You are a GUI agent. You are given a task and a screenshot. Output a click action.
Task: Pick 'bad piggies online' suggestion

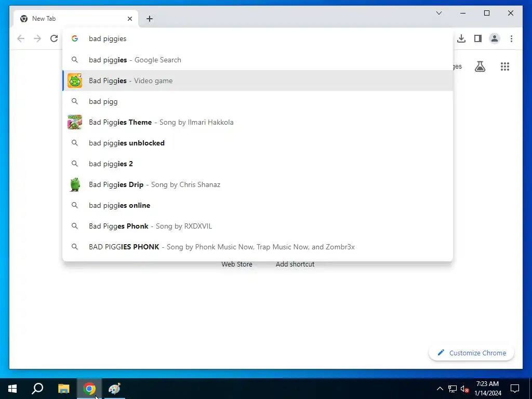pos(258,205)
